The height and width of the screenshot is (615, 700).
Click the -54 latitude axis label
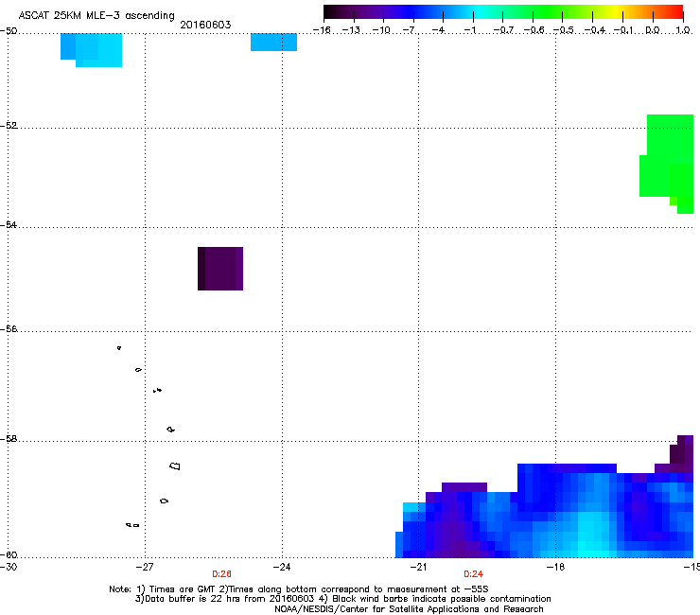click(9, 224)
